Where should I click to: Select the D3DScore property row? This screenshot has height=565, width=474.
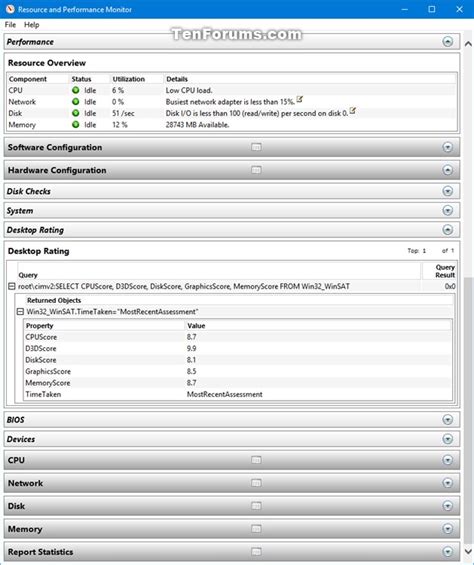click(x=238, y=348)
